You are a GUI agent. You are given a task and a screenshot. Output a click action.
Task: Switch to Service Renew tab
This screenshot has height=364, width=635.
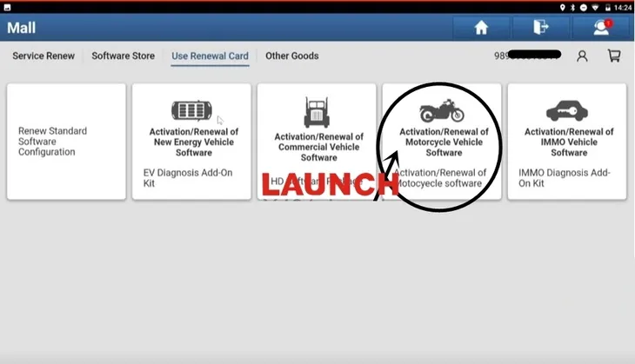coord(43,56)
